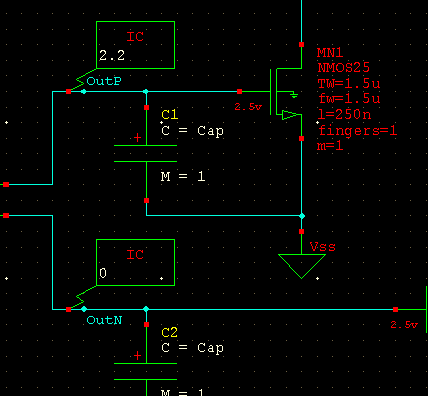Image resolution: width=428 pixels, height=396 pixels.
Task: Click the 2.2 initial condition value
Action: [112, 55]
